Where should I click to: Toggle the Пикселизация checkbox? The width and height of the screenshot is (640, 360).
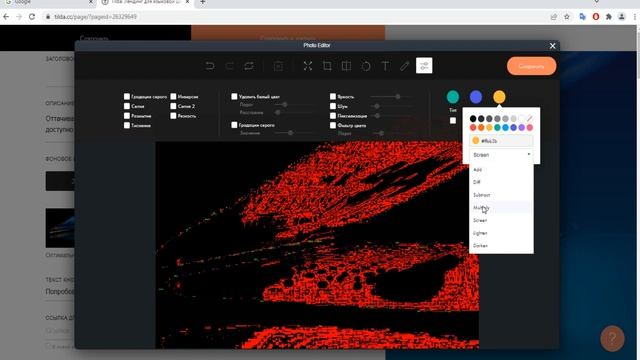[x=333, y=116]
